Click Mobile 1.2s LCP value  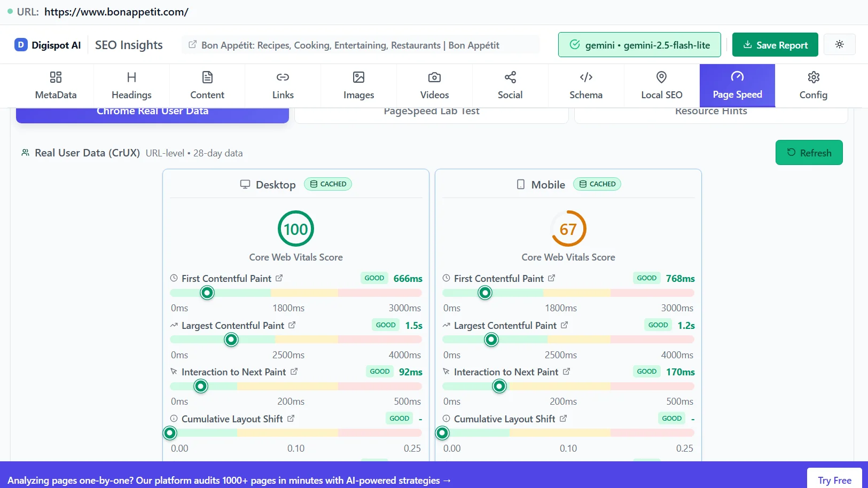pyautogui.click(x=686, y=325)
